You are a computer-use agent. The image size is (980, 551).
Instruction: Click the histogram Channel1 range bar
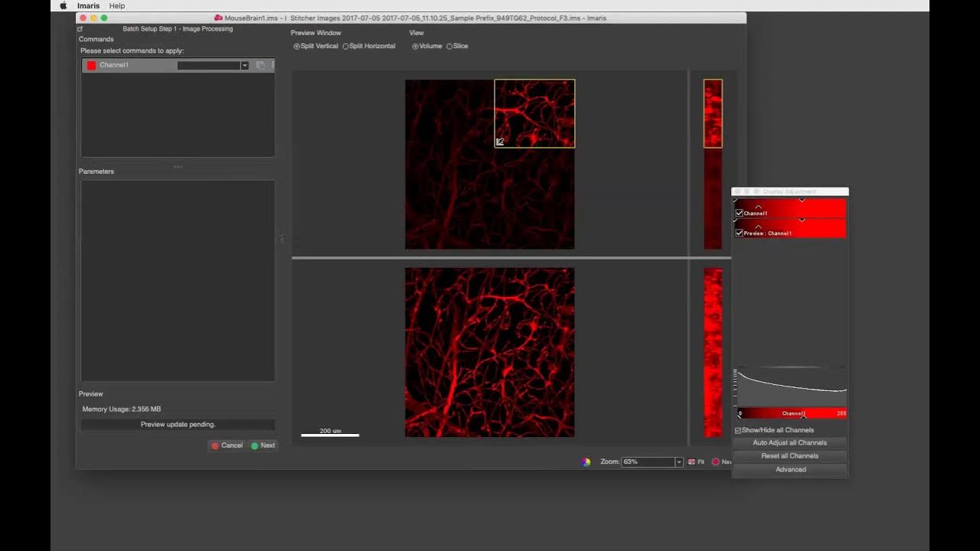tap(792, 413)
